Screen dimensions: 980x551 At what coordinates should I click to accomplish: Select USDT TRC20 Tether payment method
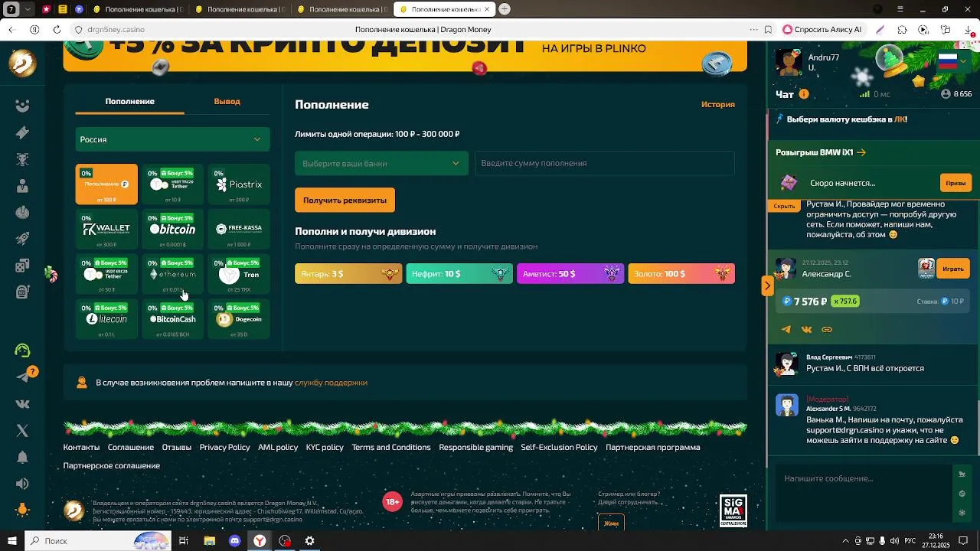pos(173,184)
